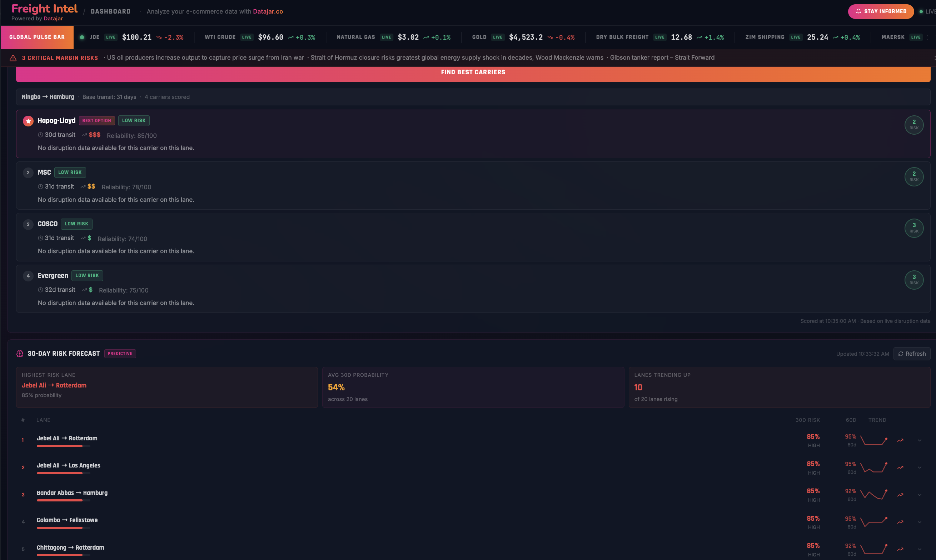The height and width of the screenshot is (560, 936).
Task: Click Reliability: 85/100 on Hapag-Lloyd
Action: click(131, 135)
